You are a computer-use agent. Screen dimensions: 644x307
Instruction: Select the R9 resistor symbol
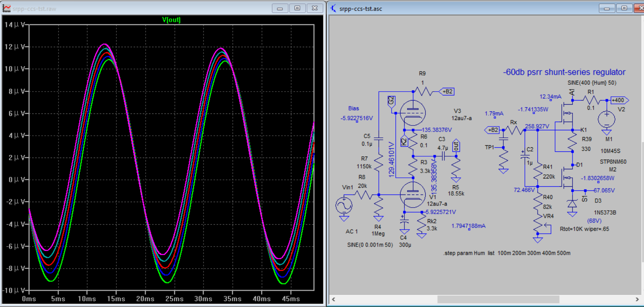click(x=424, y=92)
